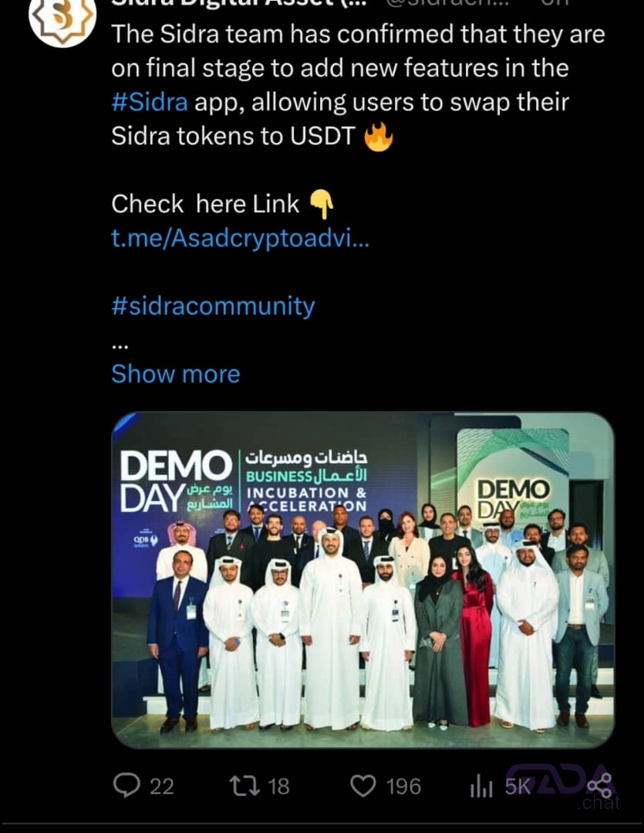Click the share icon on the post
644x833 pixels.
pyautogui.click(x=601, y=785)
